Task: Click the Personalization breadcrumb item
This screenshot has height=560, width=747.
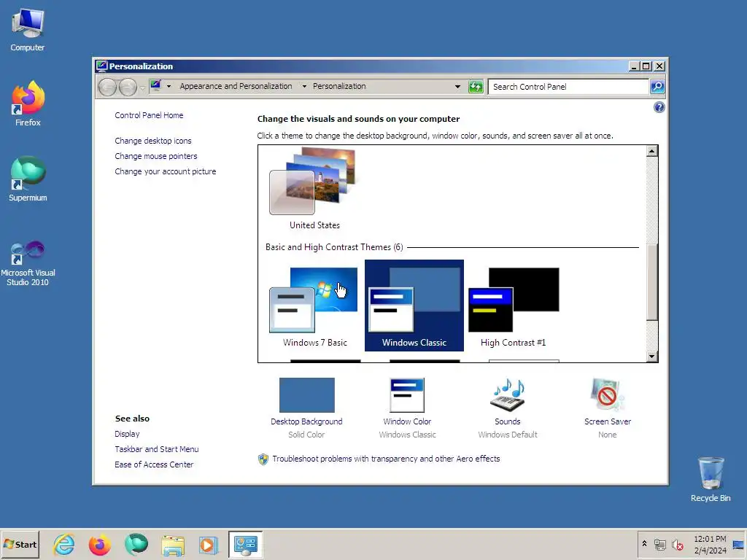Action: click(x=339, y=86)
